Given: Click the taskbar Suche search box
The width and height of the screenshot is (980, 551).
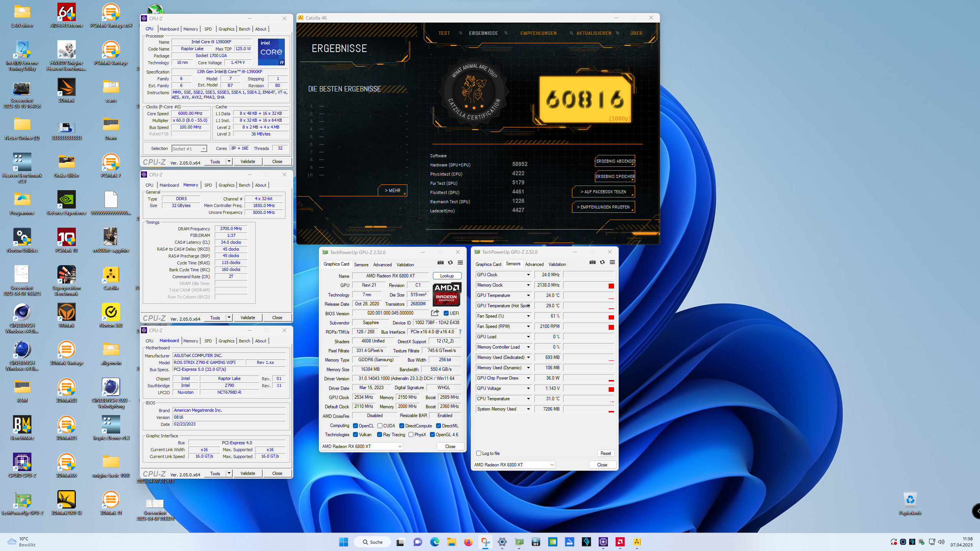Looking at the screenshot, I should [x=372, y=542].
